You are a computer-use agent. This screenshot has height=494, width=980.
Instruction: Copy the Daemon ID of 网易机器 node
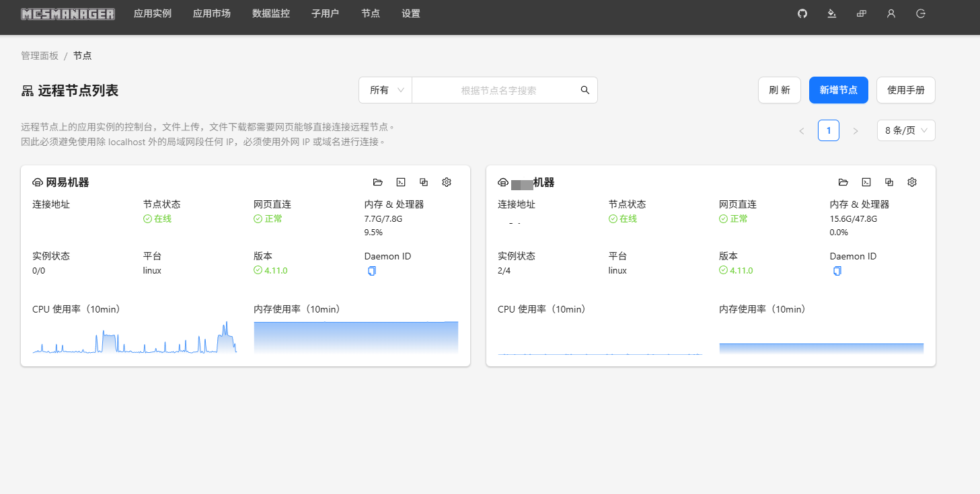(372, 271)
